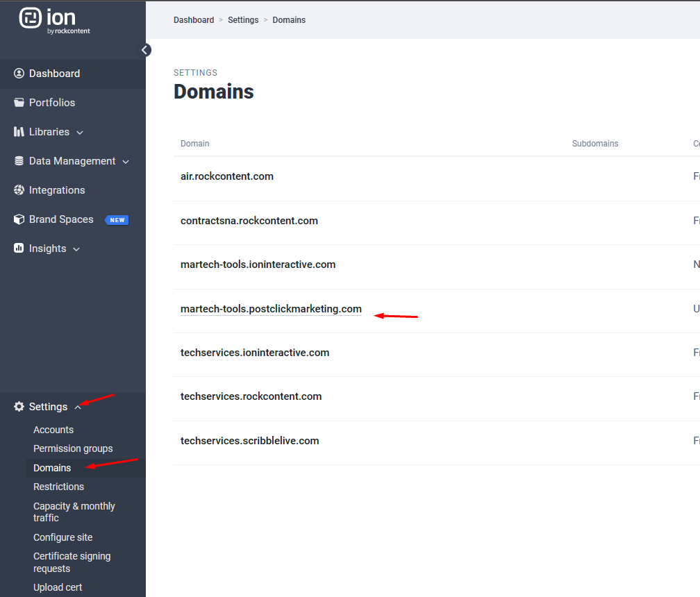Click the Domains page heading
This screenshot has height=597, width=700.
214,92
